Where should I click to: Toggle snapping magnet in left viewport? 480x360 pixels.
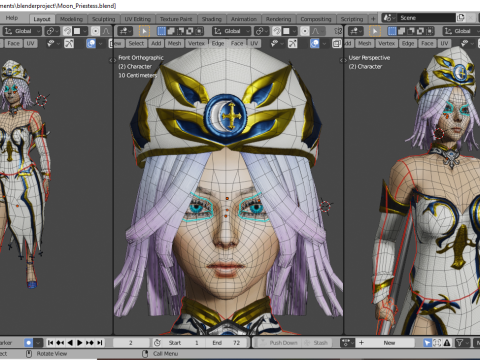click(x=67, y=31)
